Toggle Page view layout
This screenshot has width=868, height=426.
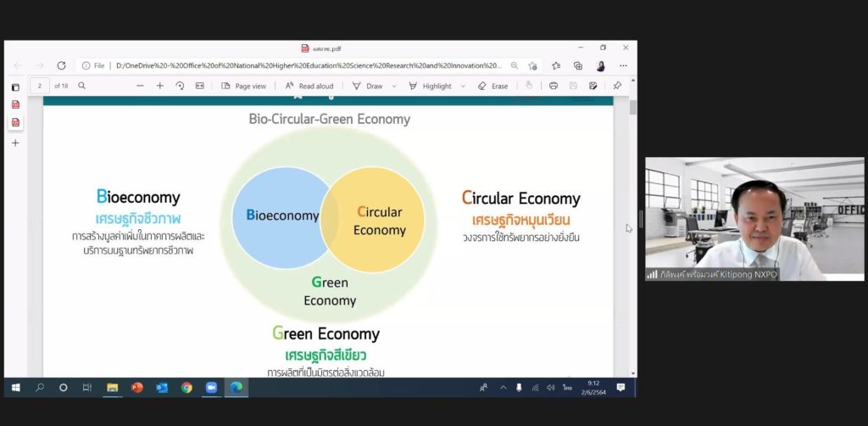243,86
